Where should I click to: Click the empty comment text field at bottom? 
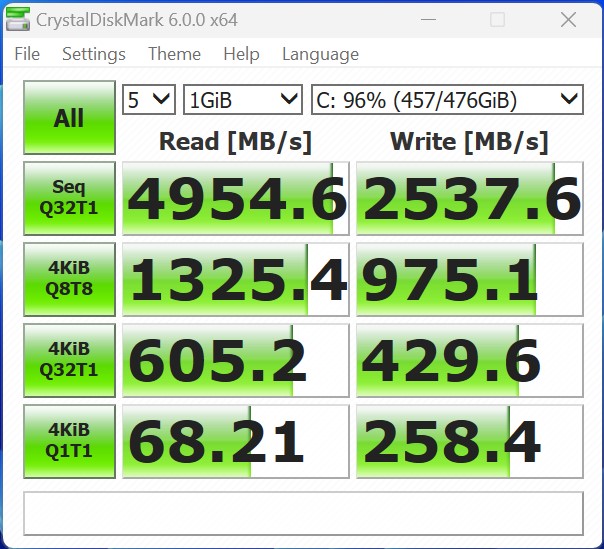[x=303, y=513]
